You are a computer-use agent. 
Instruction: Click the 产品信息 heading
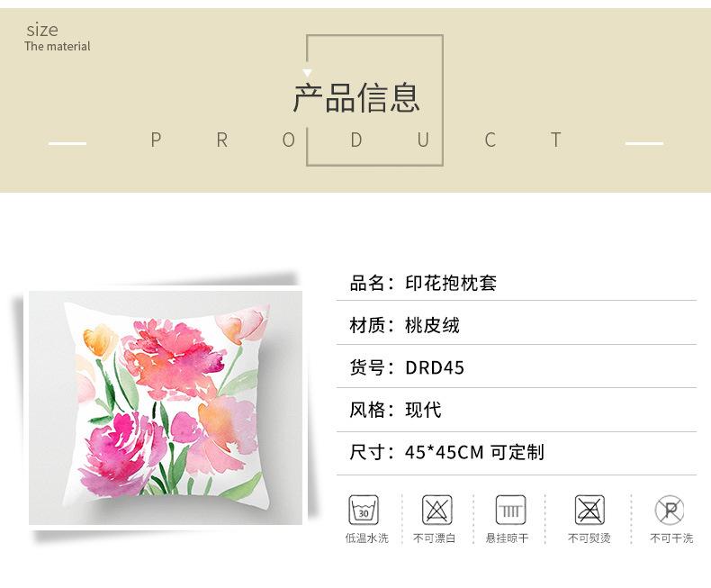356,98
